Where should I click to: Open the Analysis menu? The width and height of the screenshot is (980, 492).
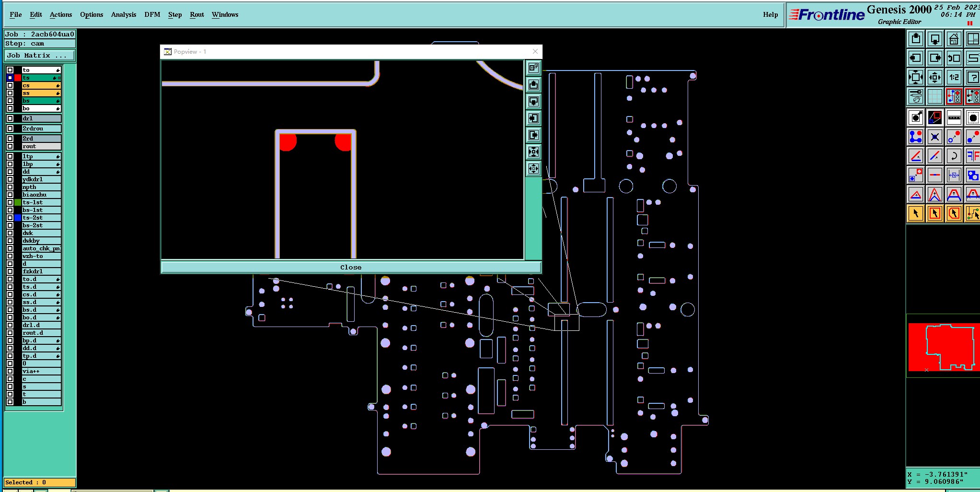pos(124,14)
